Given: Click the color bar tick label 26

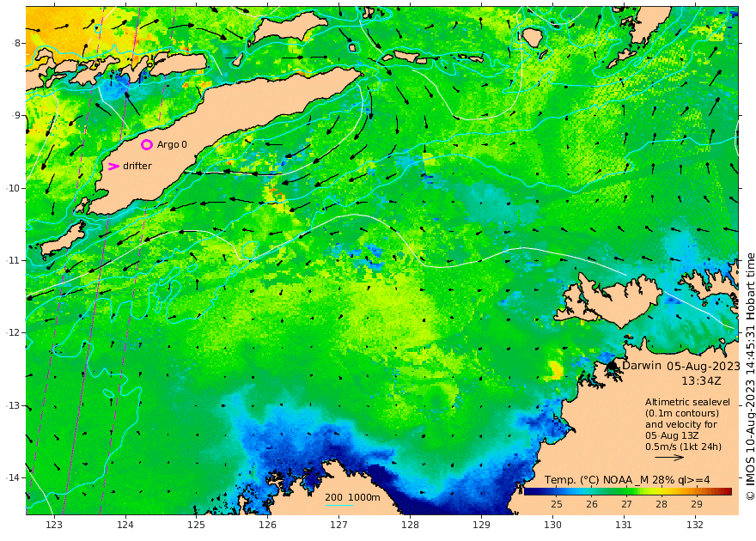Looking at the screenshot, I should (x=592, y=504).
